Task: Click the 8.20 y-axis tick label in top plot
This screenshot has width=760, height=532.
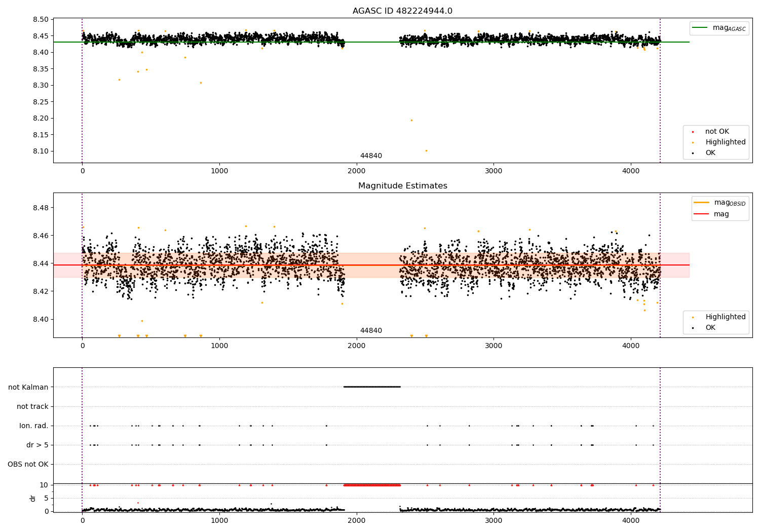Action: (x=41, y=119)
